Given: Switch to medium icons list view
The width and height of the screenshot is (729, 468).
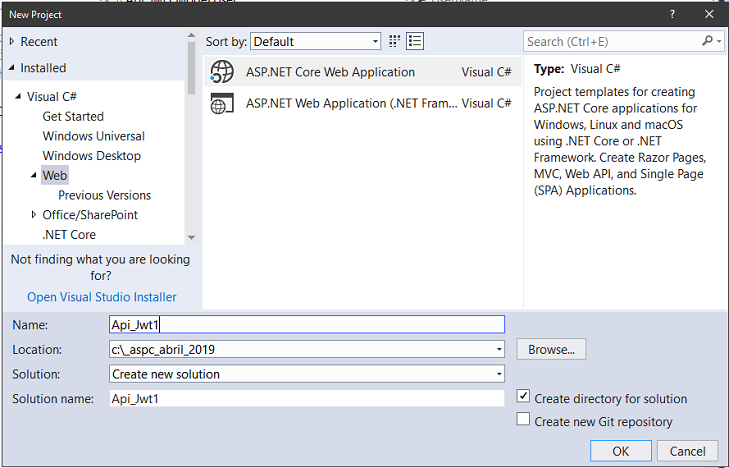Looking at the screenshot, I should (x=415, y=41).
